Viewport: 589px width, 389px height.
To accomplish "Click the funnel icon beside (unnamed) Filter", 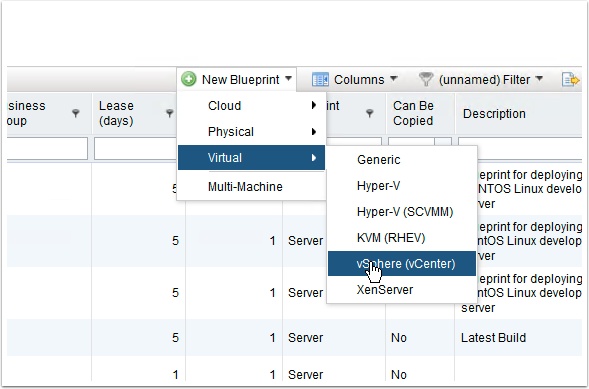I will point(426,80).
